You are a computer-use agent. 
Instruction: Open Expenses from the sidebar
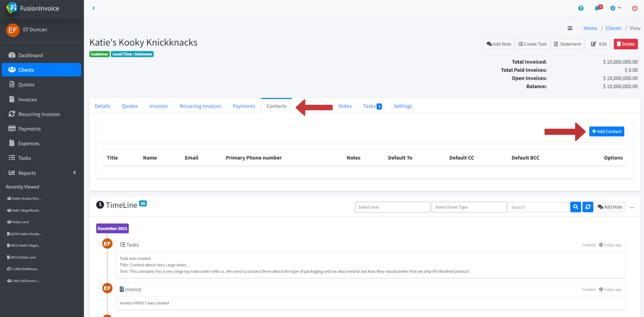coord(29,143)
